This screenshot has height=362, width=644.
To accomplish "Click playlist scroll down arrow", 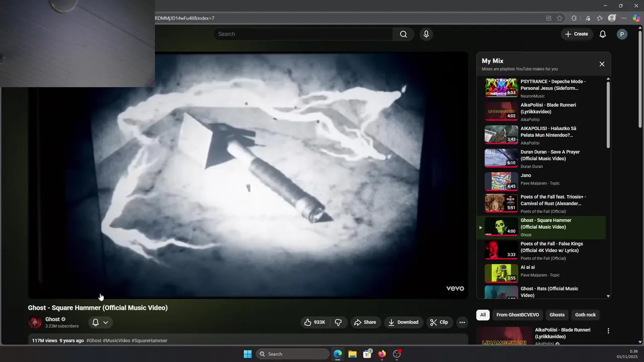I will coord(608,296).
